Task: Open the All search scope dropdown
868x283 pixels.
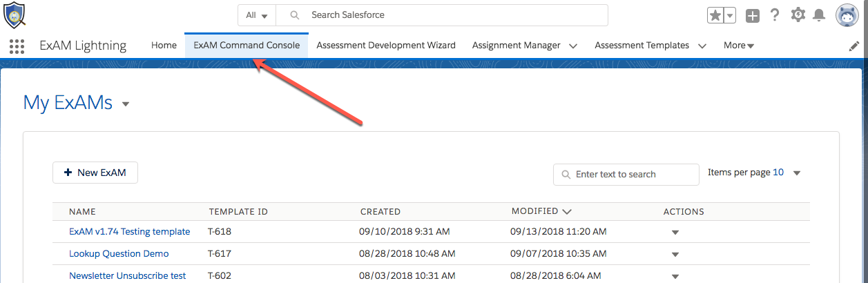Action: (x=257, y=15)
